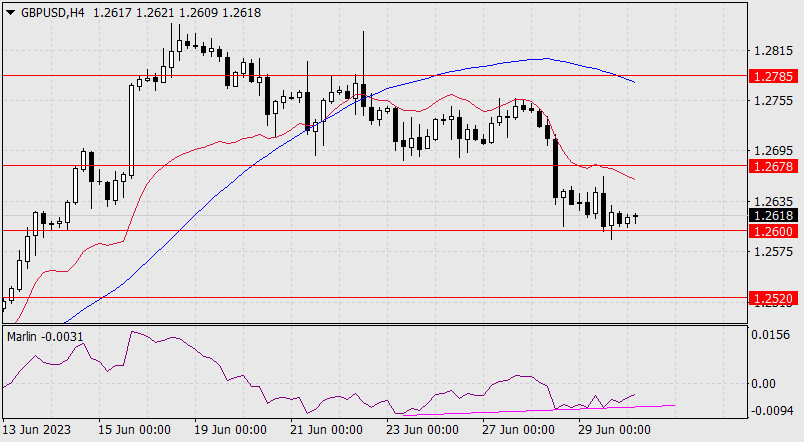Click the 13 Jun 2023 date label

click(39, 430)
